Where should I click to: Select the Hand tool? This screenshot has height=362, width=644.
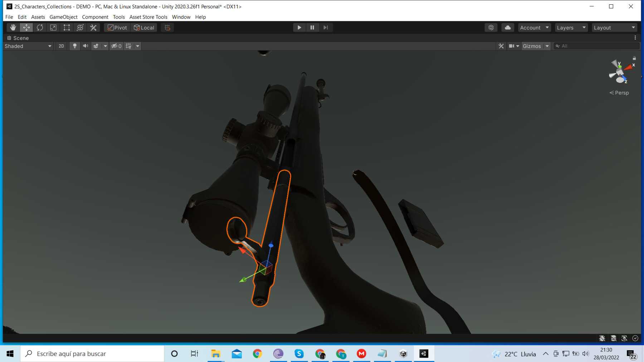(x=13, y=28)
